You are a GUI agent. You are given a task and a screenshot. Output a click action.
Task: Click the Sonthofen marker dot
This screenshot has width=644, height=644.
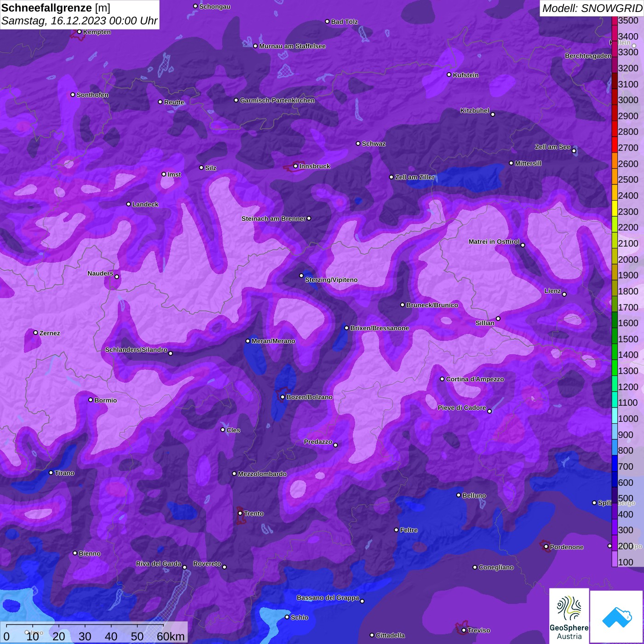(x=73, y=95)
